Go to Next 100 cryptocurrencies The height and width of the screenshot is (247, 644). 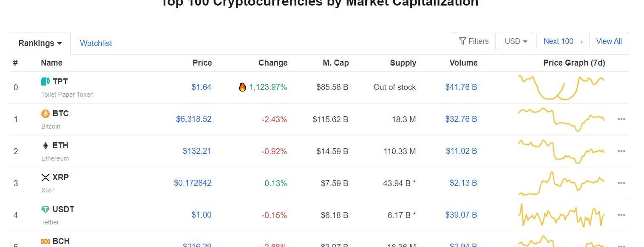(563, 41)
